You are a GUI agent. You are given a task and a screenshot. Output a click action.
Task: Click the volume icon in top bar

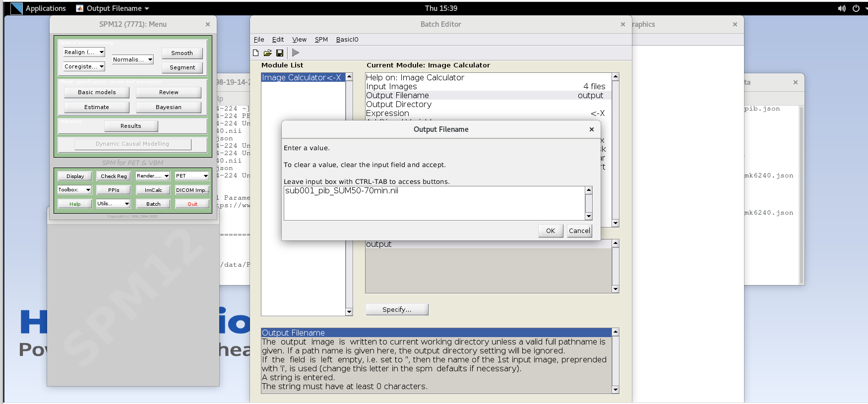[842, 8]
